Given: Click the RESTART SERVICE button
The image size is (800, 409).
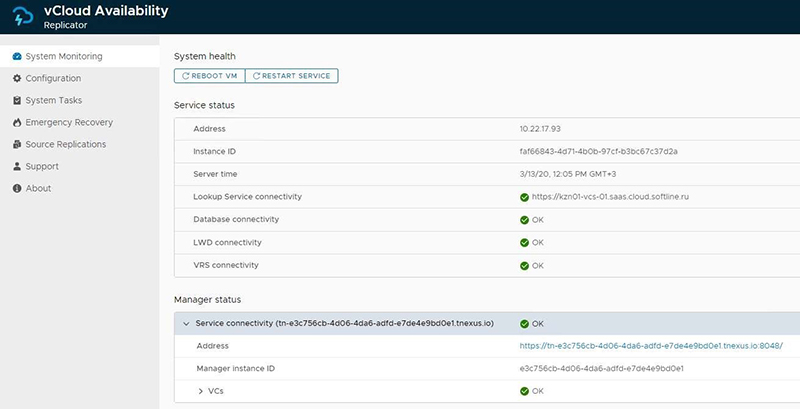Looking at the screenshot, I should (291, 75).
